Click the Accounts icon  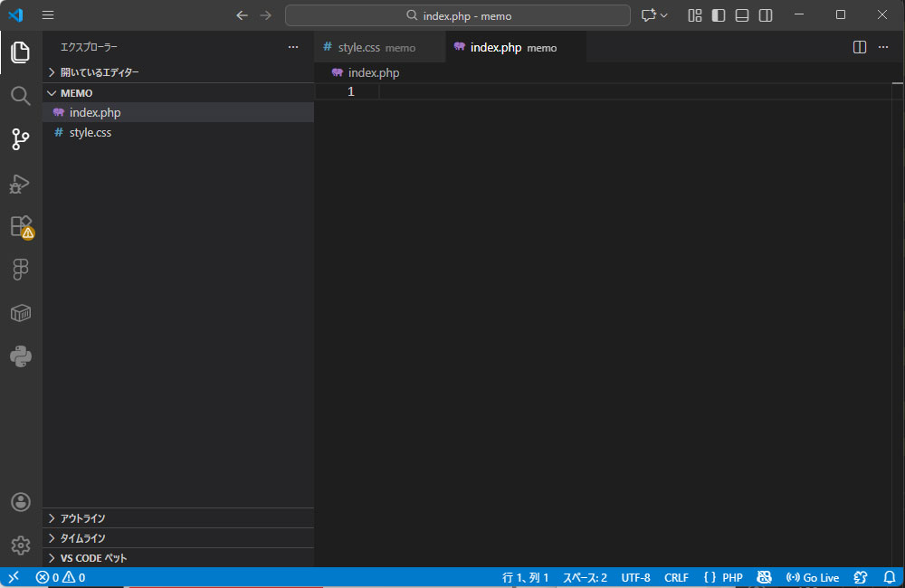[20, 502]
